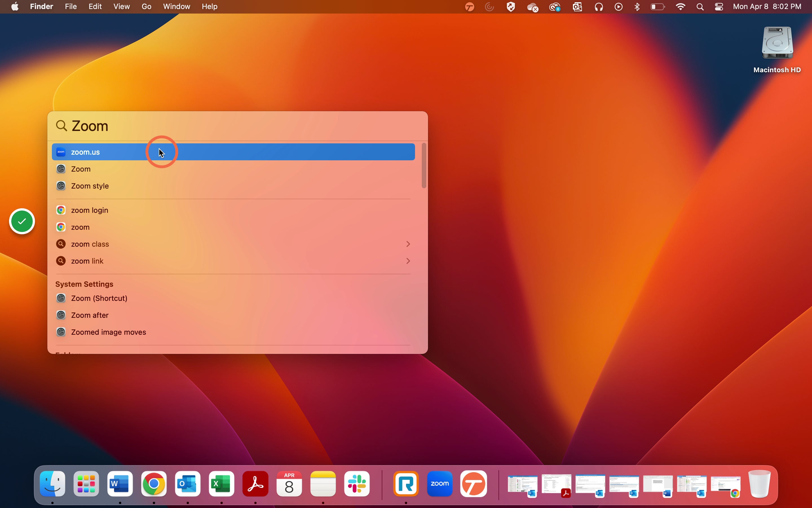The image size is (812, 508).
Task: Open Control Center from the menu bar
Action: pos(719,7)
